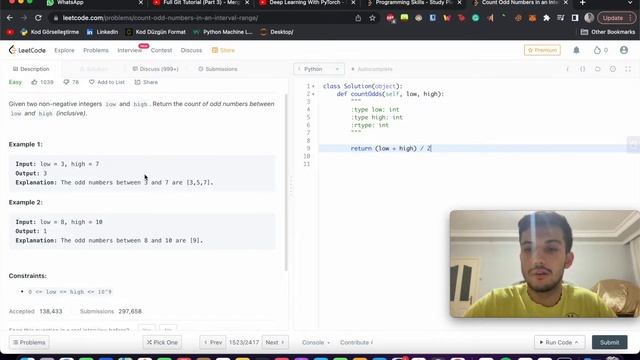Screen dimensions: 640x360
Task: Click the description panel scrollbar
Action: coord(286,182)
